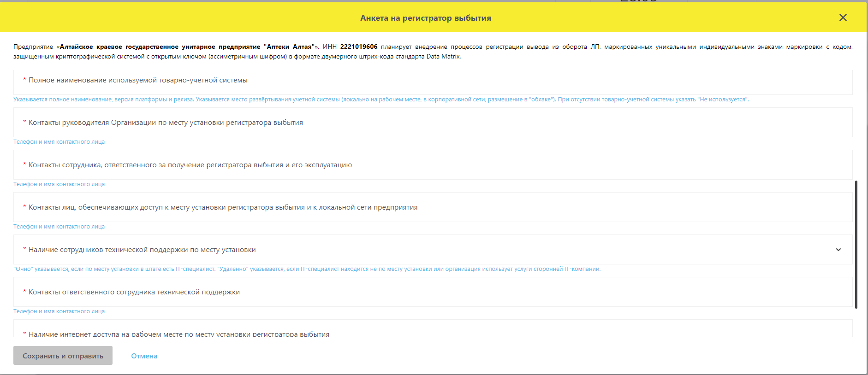Screen dimensions: 868x375
Task: Click the Контакты сотрудника, ответственного за получение field
Action: pos(433,165)
